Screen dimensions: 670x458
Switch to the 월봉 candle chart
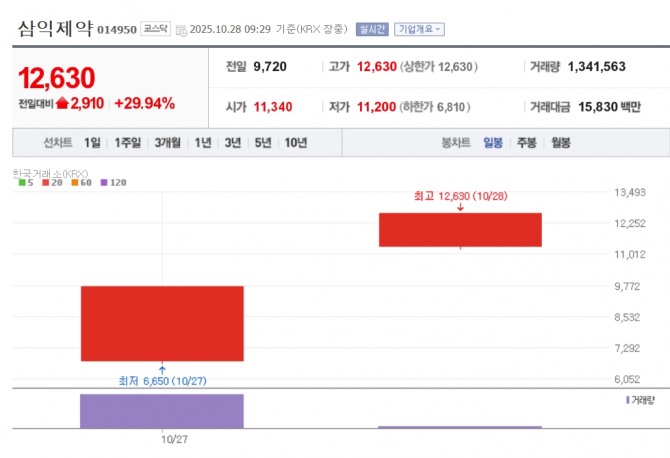click(561, 143)
